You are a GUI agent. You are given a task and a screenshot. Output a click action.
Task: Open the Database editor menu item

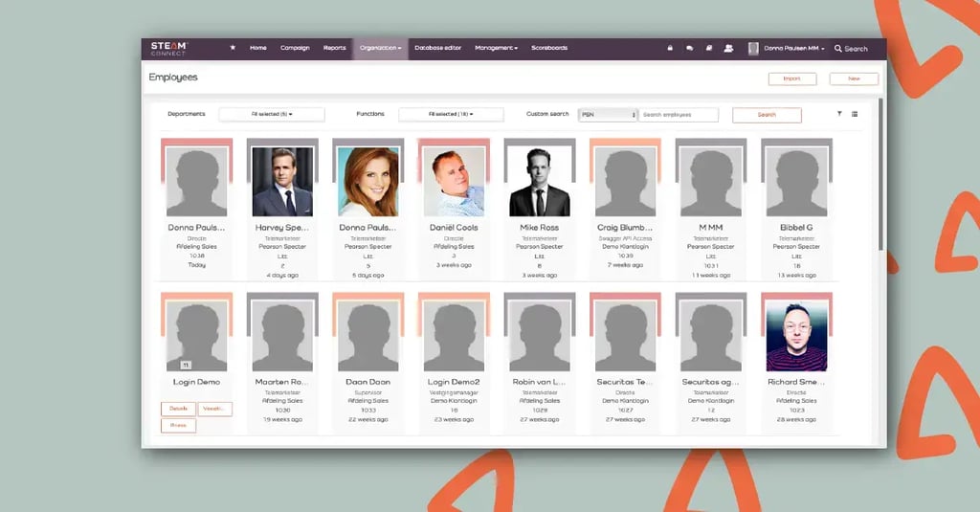pos(437,48)
